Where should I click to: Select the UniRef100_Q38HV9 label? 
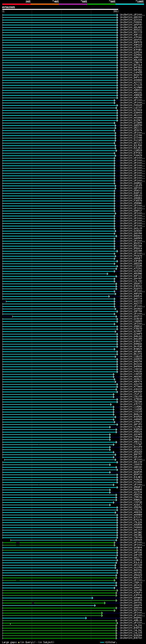coord(131,113)
